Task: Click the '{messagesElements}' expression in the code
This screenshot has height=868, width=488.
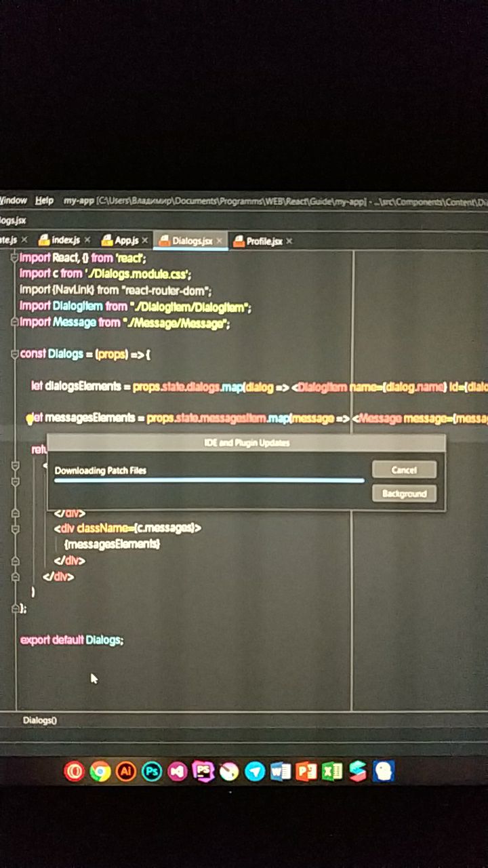Action: coord(112,544)
